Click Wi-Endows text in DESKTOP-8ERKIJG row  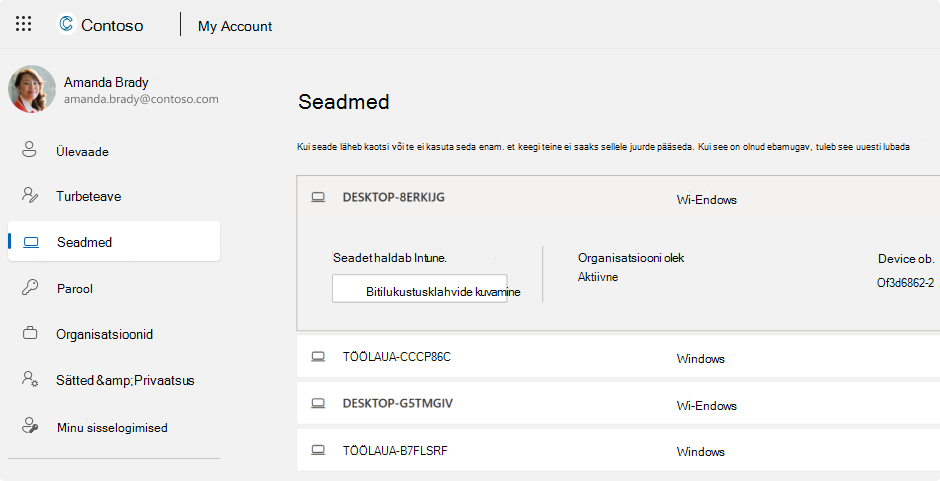point(706,200)
